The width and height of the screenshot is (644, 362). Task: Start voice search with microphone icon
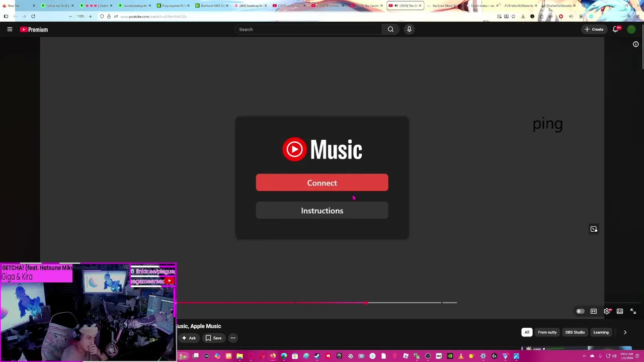409,29
